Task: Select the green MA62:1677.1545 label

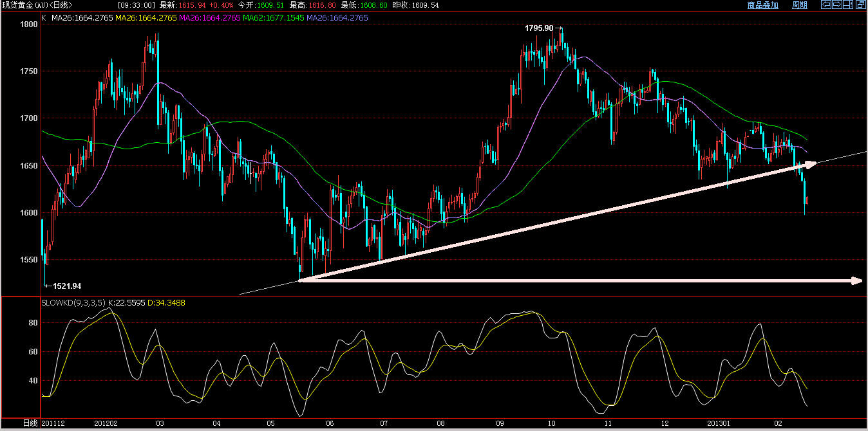Action: (x=274, y=18)
